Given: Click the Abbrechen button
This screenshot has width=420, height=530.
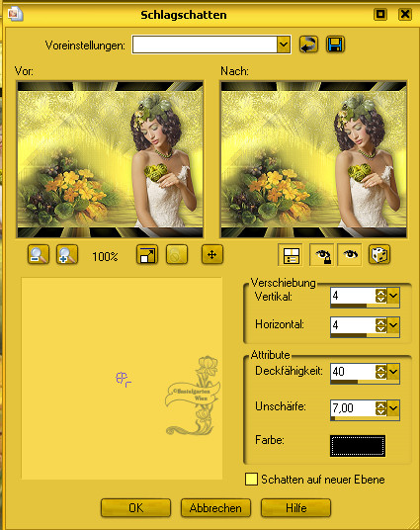Looking at the screenshot, I should pos(215,507).
